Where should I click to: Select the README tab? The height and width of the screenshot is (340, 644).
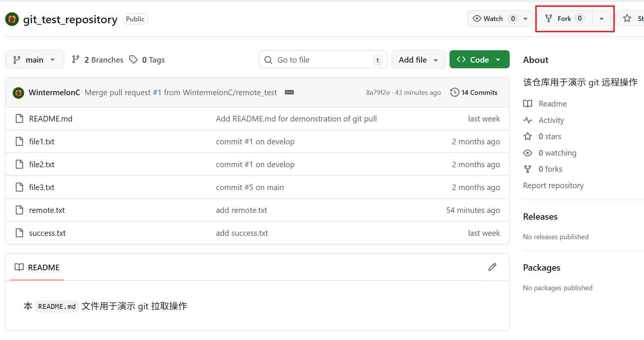coord(37,268)
